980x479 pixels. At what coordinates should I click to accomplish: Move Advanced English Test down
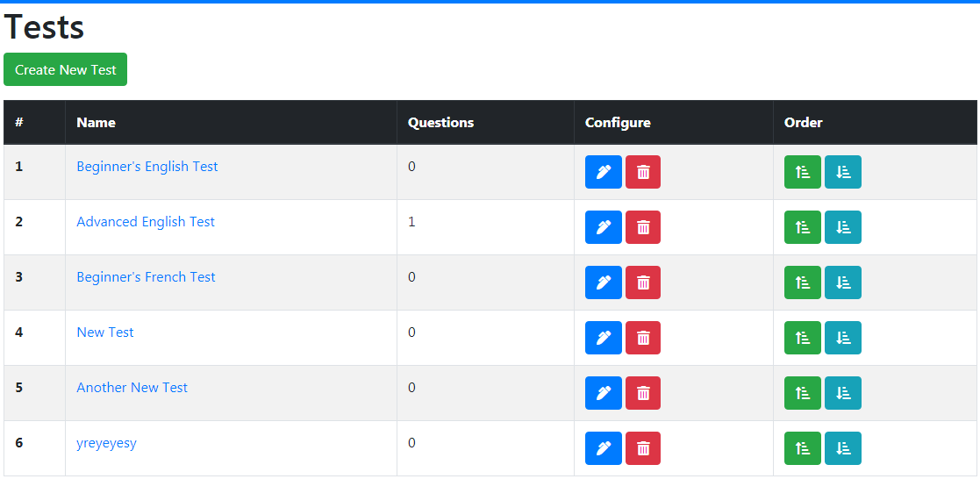click(x=843, y=227)
